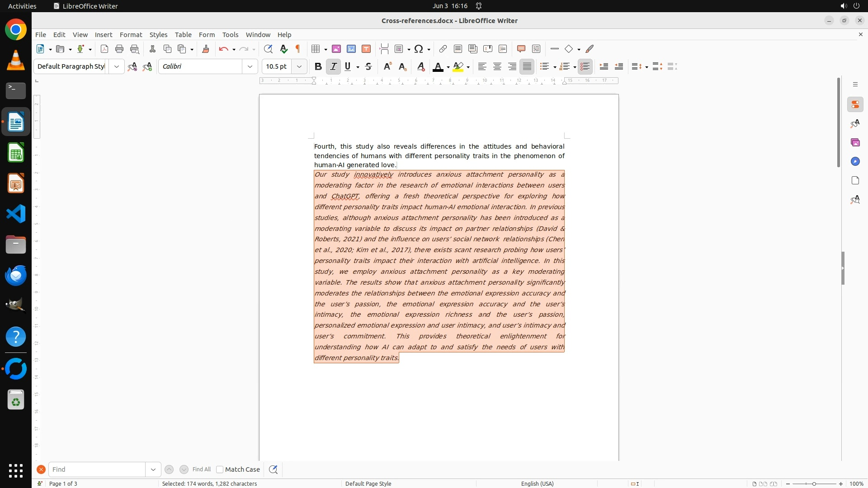The width and height of the screenshot is (868, 488).
Task: Open the font size dropdown
Action: [299, 66]
